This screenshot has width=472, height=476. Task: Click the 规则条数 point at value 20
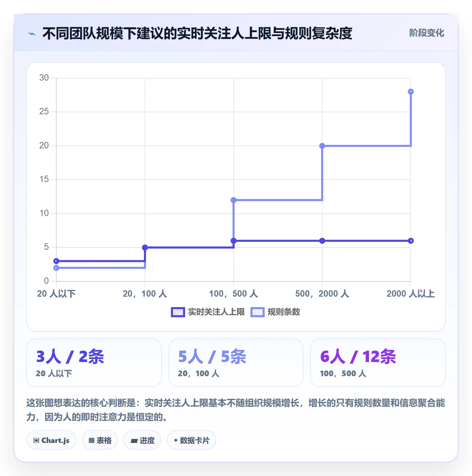pyautogui.click(x=322, y=146)
